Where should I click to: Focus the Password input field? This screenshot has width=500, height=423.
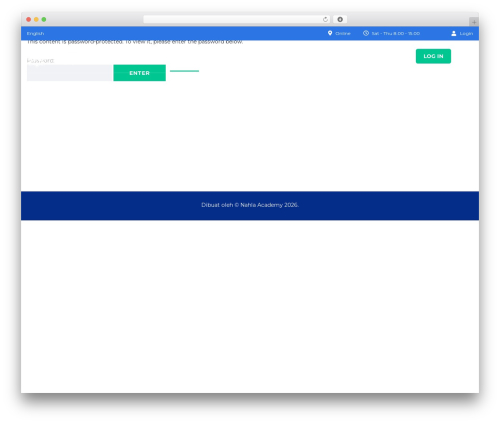69,73
